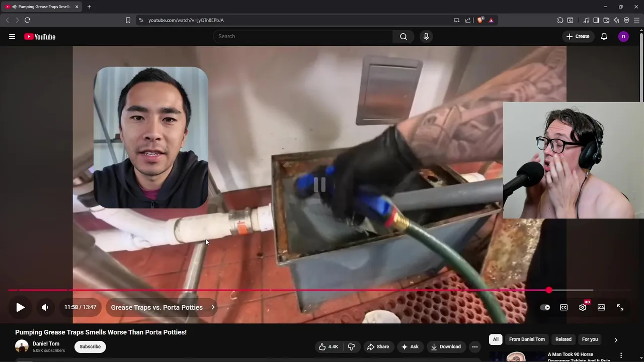Screen dimensions: 644x362
Task: Focus the YouTube search field
Action: (303, 36)
